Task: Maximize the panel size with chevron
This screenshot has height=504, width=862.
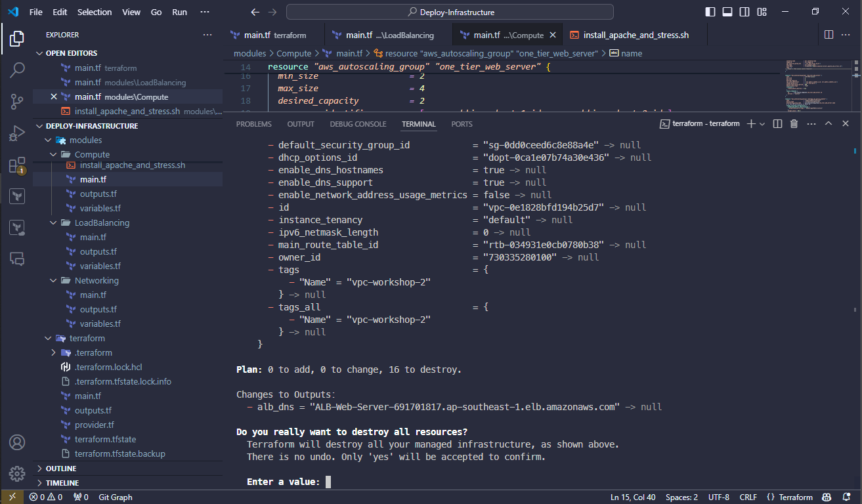Action: click(x=829, y=123)
